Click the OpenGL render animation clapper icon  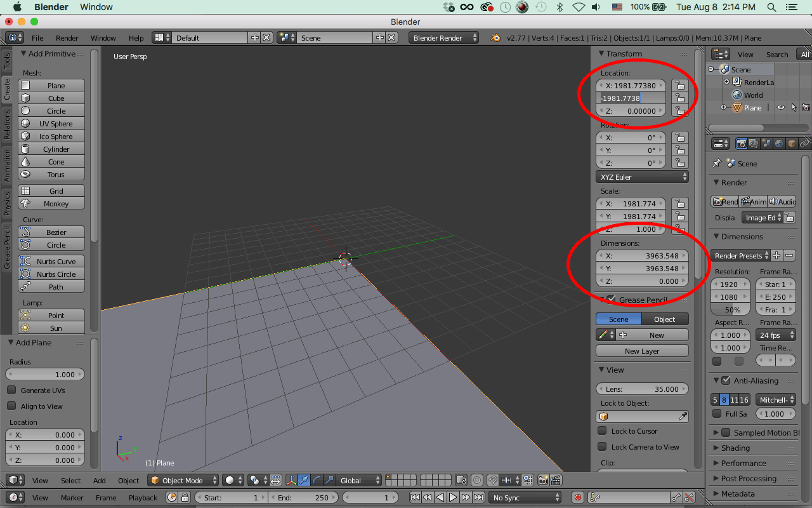[x=556, y=480]
